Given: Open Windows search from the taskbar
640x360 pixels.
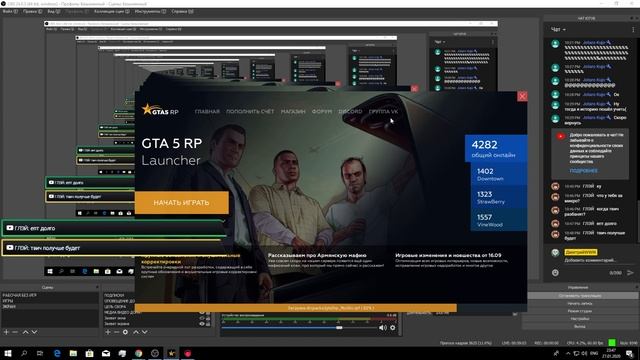Looking at the screenshot, I should click(24, 353).
